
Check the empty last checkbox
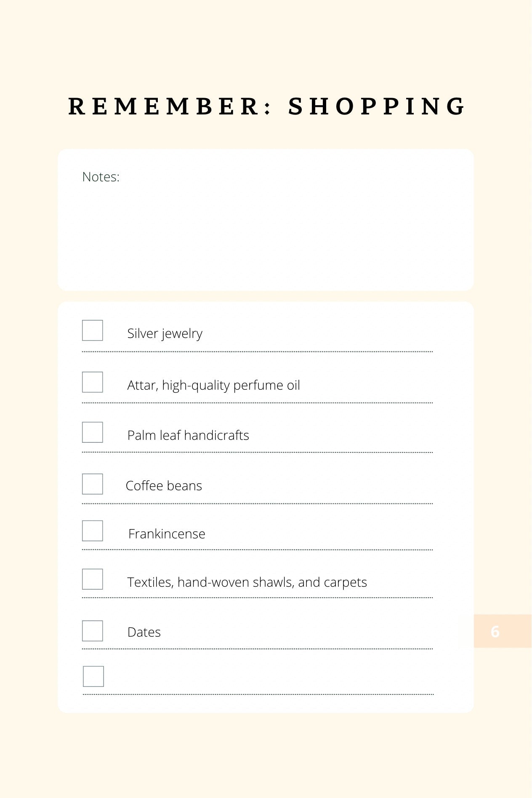(x=93, y=676)
